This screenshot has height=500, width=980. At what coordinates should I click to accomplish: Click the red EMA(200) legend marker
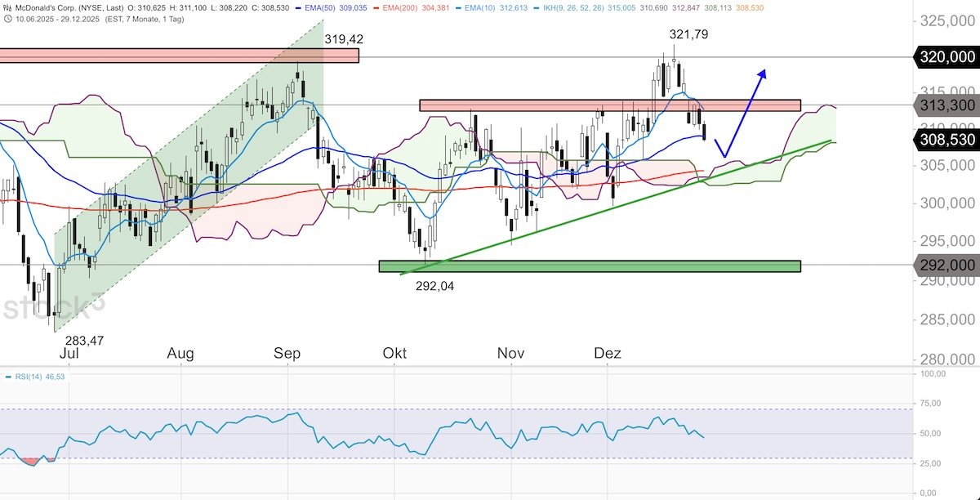pyautogui.click(x=376, y=9)
